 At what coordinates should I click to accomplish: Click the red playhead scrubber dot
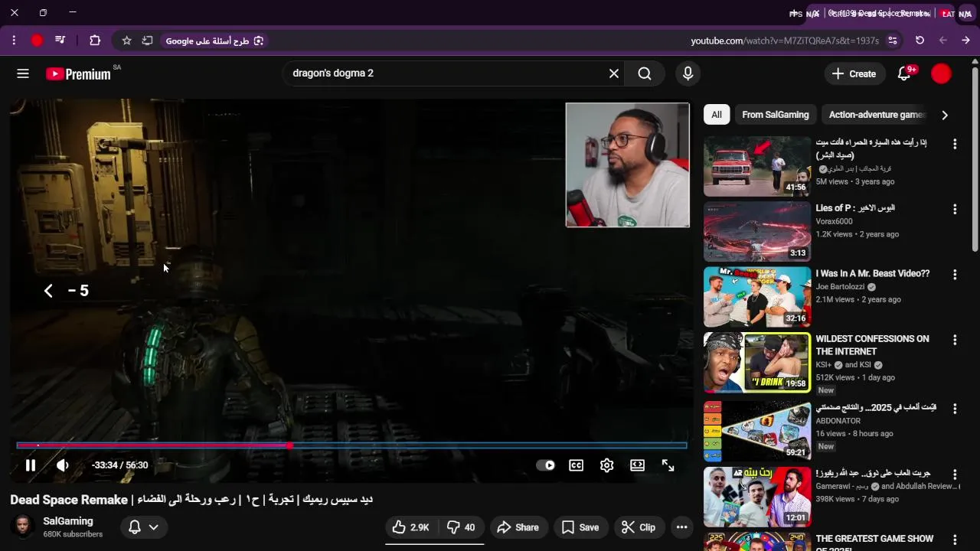[x=289, y=445]
